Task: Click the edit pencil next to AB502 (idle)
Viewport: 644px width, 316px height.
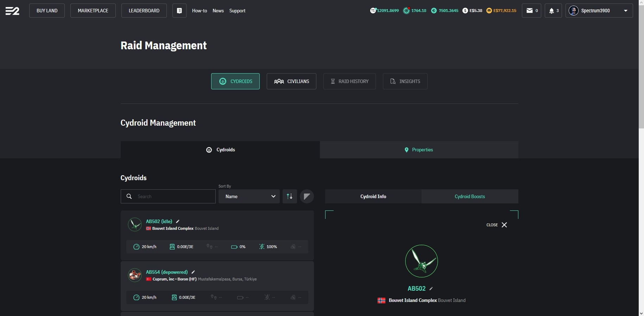Action: click(178, 221)
